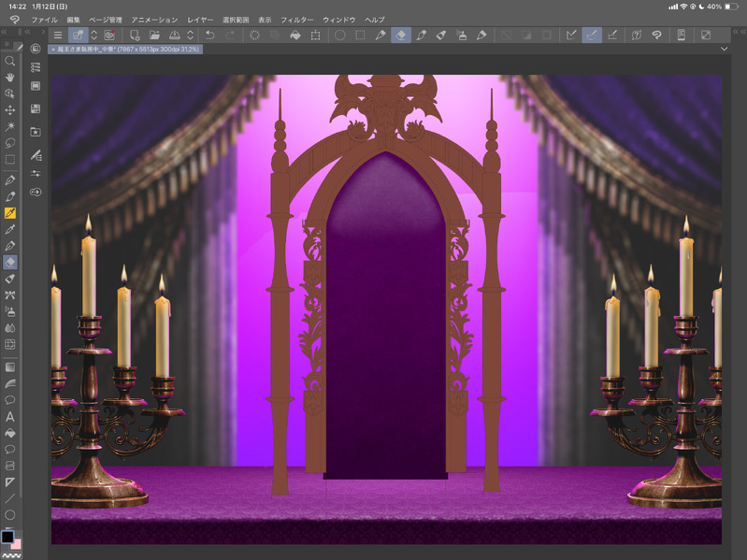The width and height of the screenshot is (747, 560).
Task: Open the レイヤー menu
Action: coord(200,20)
